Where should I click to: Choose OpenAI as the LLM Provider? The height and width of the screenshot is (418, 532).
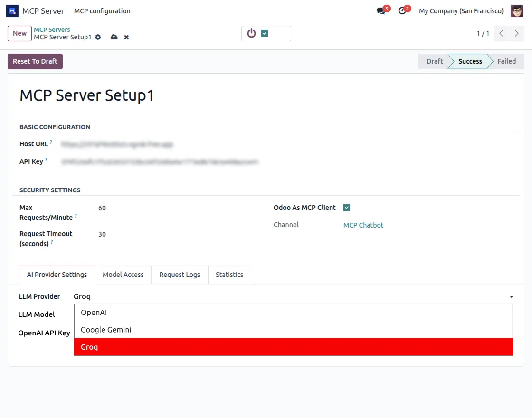pos(94,312)
